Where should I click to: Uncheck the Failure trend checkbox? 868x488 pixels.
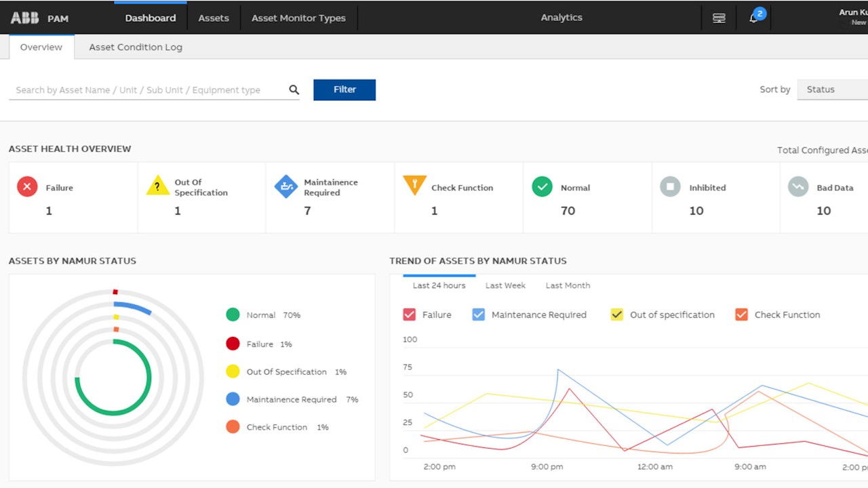click(409, 314)
